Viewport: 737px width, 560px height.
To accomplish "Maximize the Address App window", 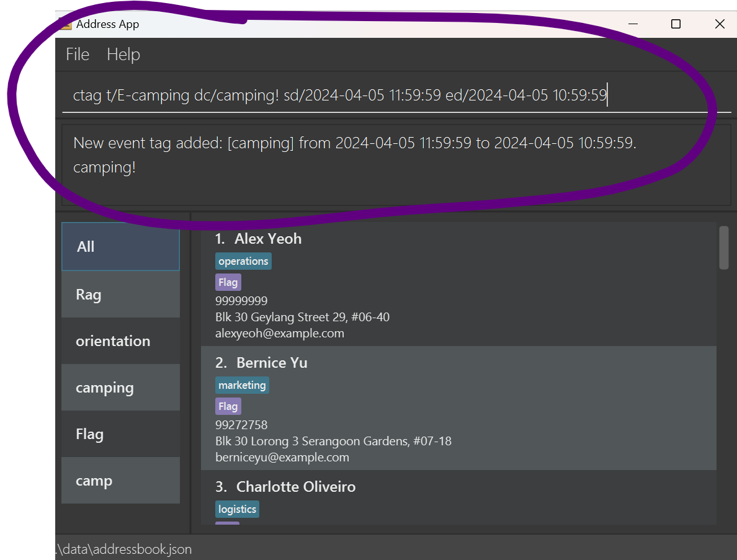I will coord(676,24).
